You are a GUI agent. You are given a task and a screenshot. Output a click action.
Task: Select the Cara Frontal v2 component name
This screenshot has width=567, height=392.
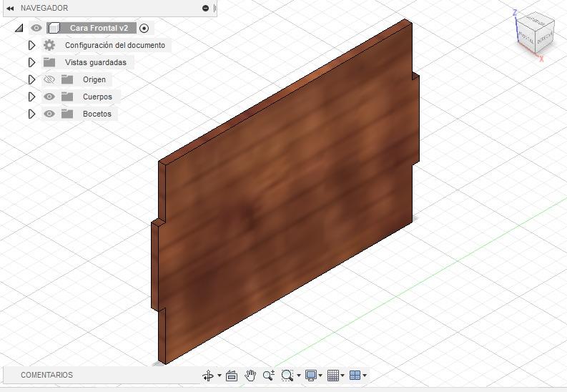[x=99, y=28]
